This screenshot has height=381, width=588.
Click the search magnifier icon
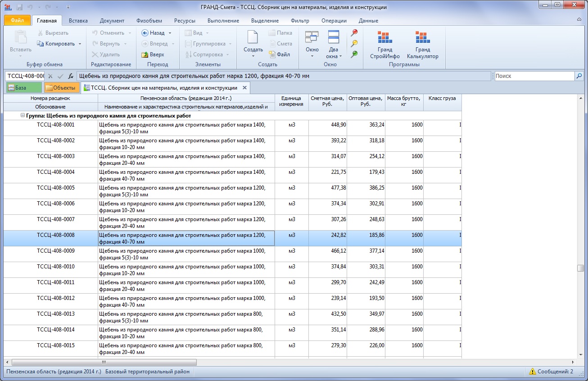pos(579,76)
